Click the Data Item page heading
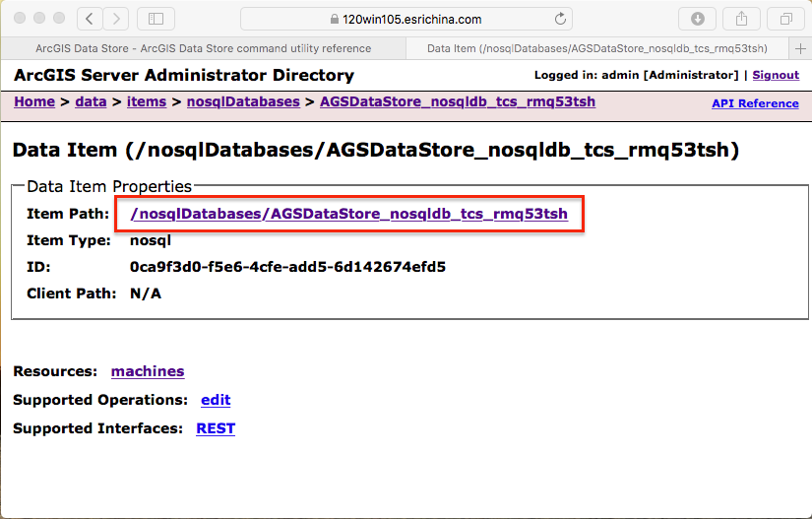Viewport: 812px width, 519px height. click(x=376, y=151)
